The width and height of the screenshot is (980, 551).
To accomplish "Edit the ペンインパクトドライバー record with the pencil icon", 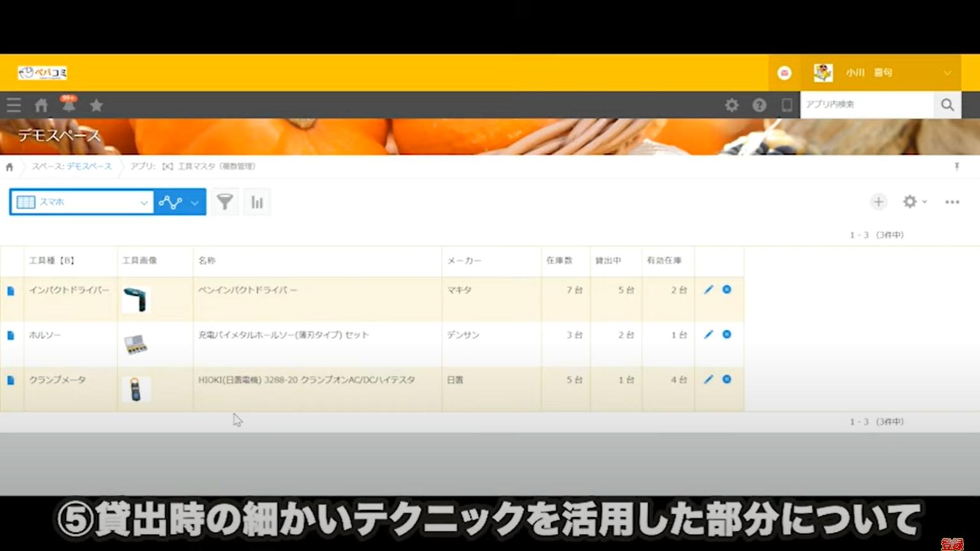I will pos(708,290).
